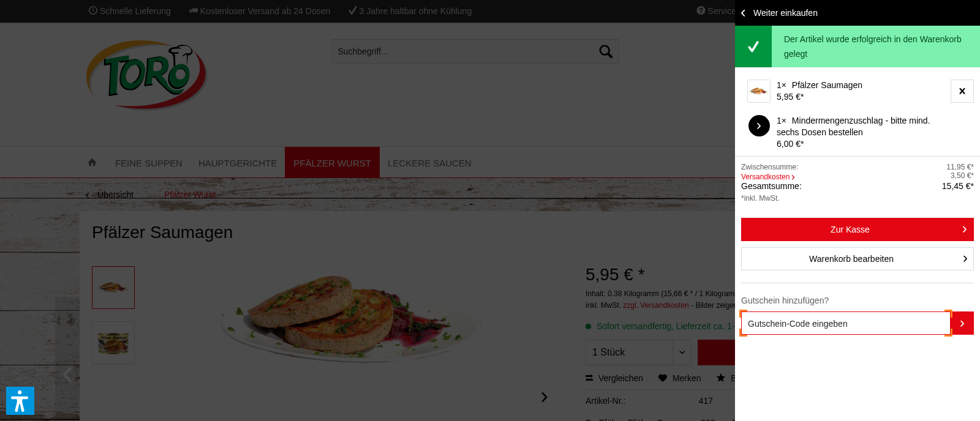Focus the Gutschein-Code eingeben field

click(846, 323)
